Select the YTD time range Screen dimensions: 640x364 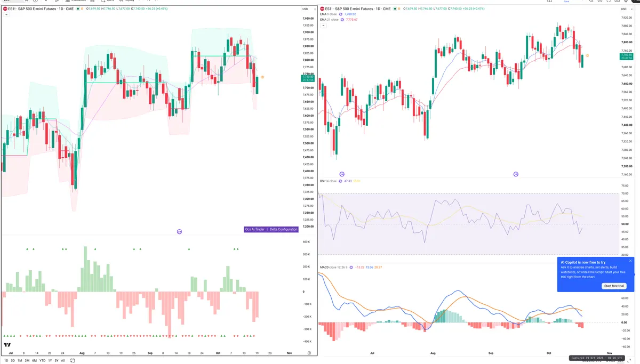click(x=42, y=360)
